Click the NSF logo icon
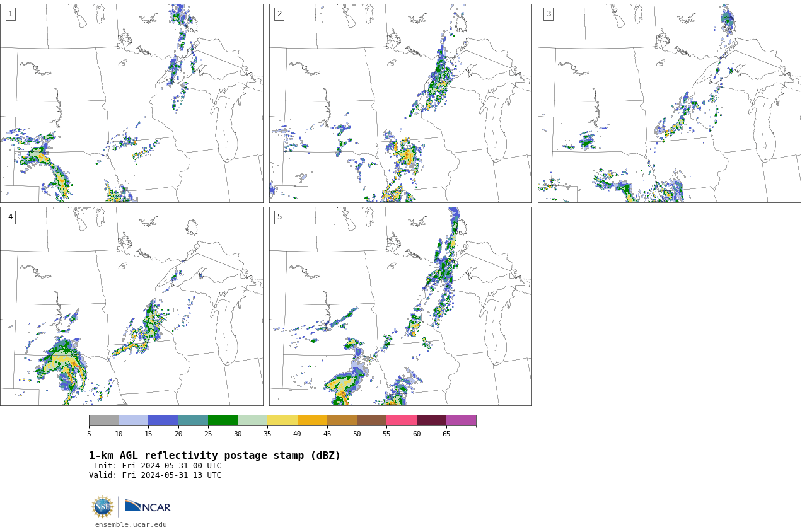The width and height of the screenshot is (807, 532). pyautogui.click(x=102, y=507)
